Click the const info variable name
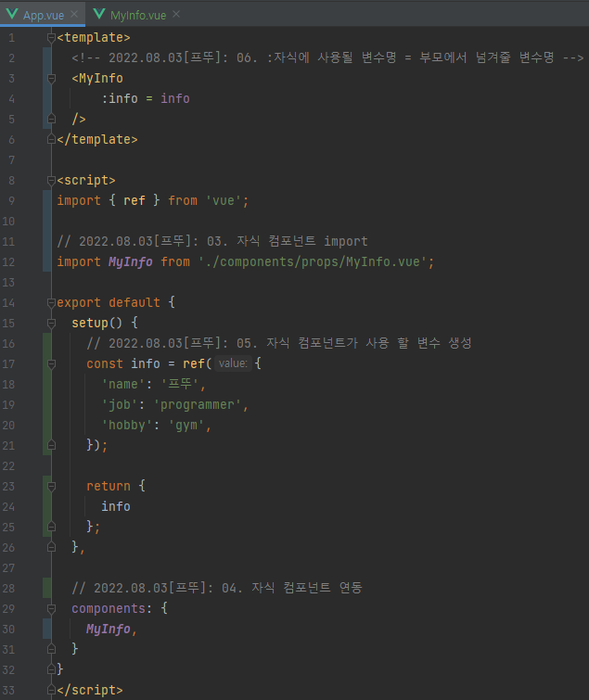589x700 pixels. (146, 363)
